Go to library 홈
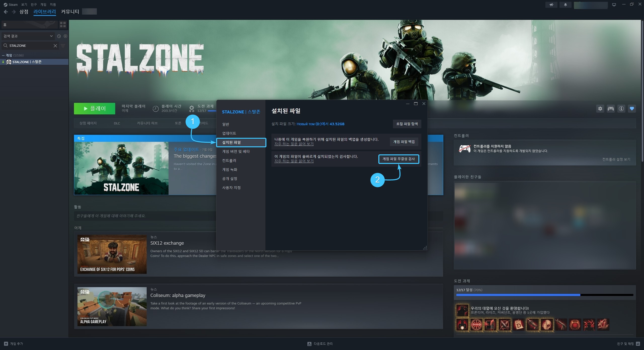Viewport: 644px width, 350px height. click(x=29, y=25)
